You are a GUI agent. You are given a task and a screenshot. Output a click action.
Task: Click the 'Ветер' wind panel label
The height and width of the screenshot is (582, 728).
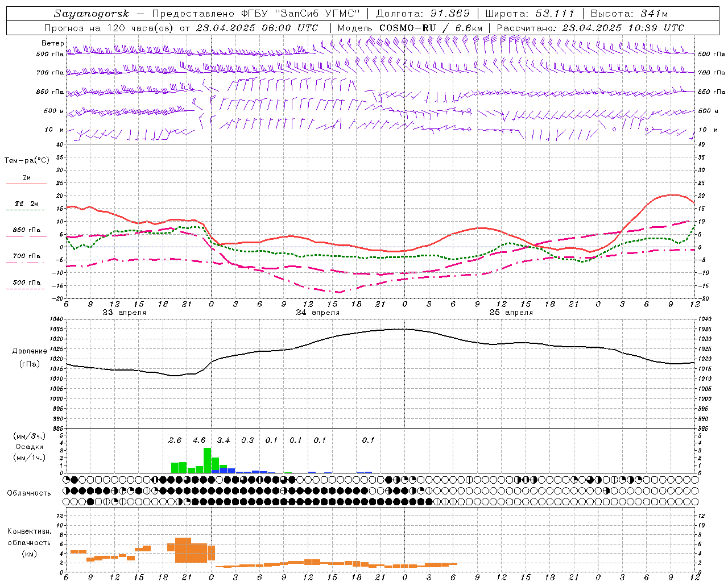click(53, 43)
